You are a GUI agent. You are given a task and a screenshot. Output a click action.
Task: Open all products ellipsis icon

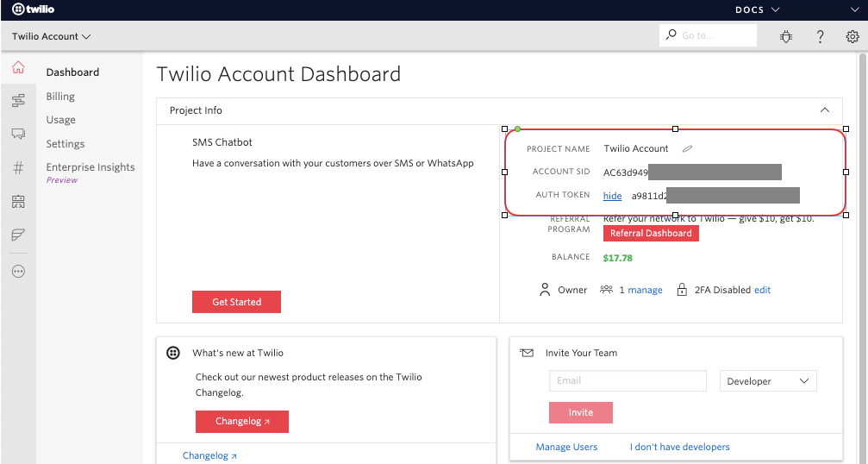pyautogui.click(x=18, y=272)
